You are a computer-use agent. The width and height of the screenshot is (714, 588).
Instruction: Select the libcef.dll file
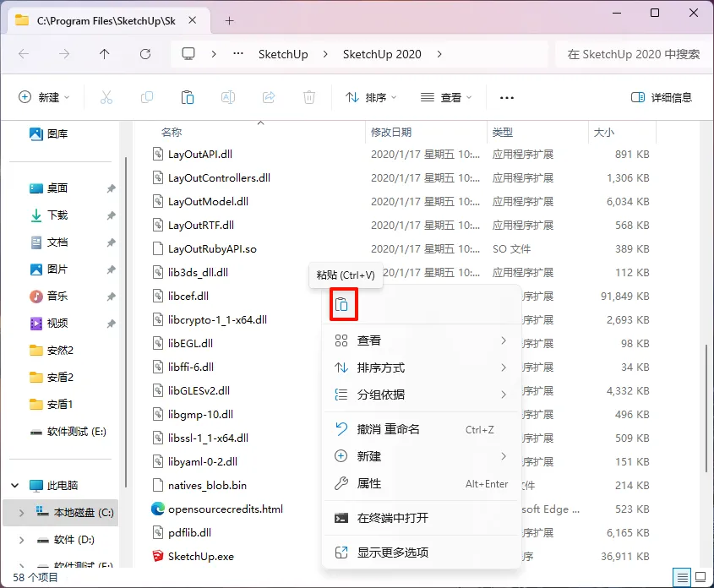tap(180, 297)
